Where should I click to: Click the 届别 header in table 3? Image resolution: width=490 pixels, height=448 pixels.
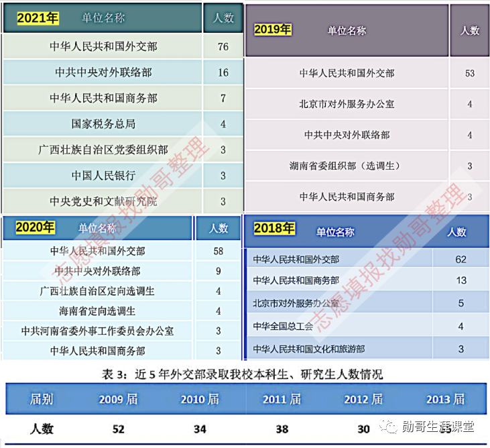click(x=42, y=399)
